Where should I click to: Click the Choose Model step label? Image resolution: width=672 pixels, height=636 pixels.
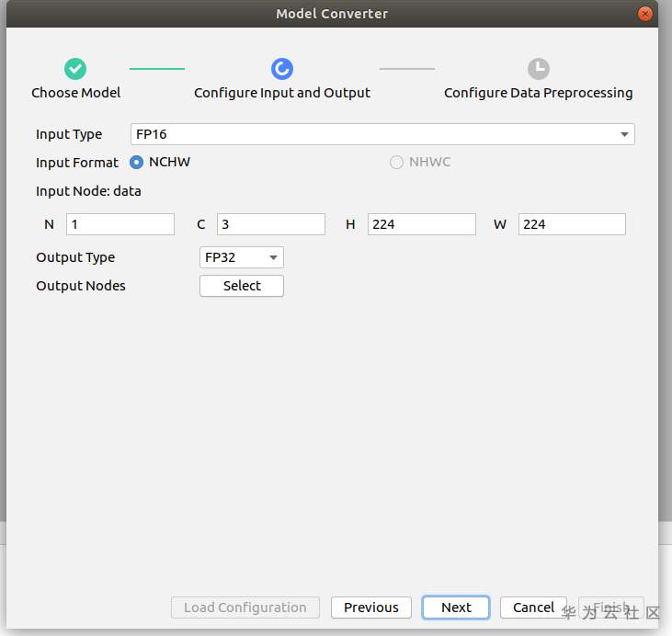tap(76, 93)
